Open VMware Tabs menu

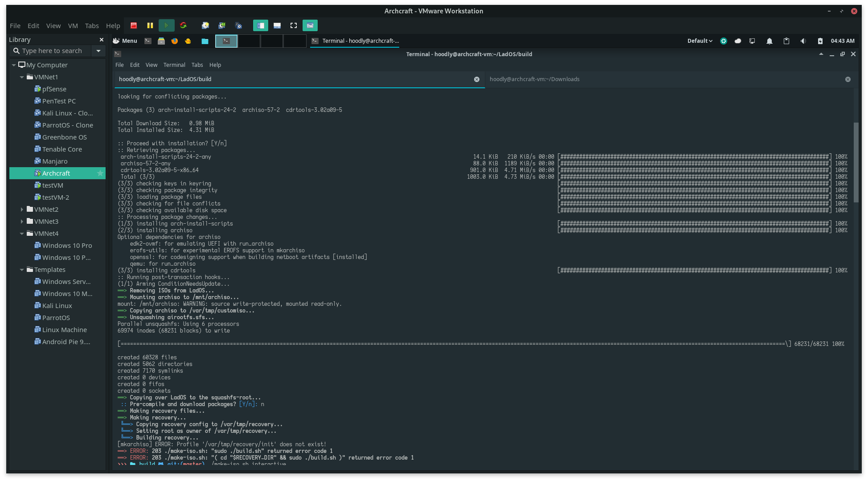[92, 26]
